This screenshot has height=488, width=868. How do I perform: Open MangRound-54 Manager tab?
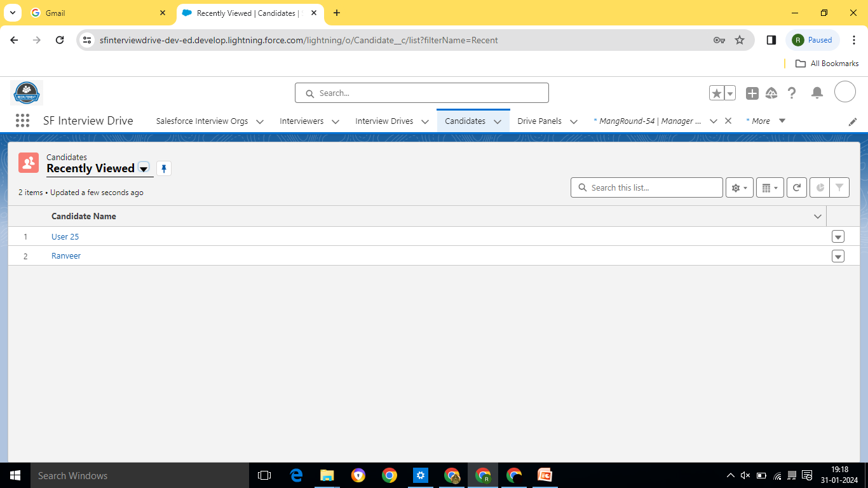tap(648, 121)
